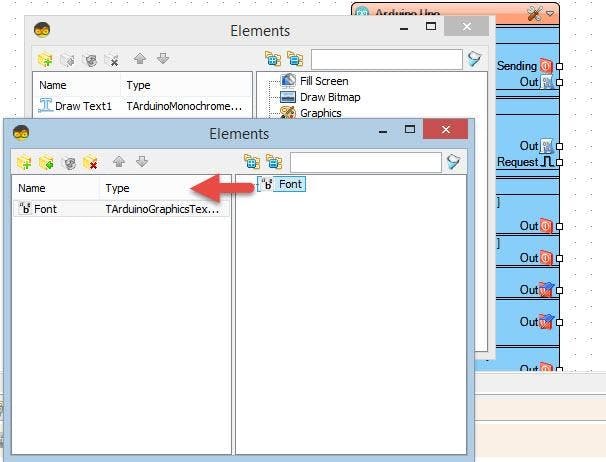Focus search field in back Elements window
606x462 pixels.
pos(387,59)
